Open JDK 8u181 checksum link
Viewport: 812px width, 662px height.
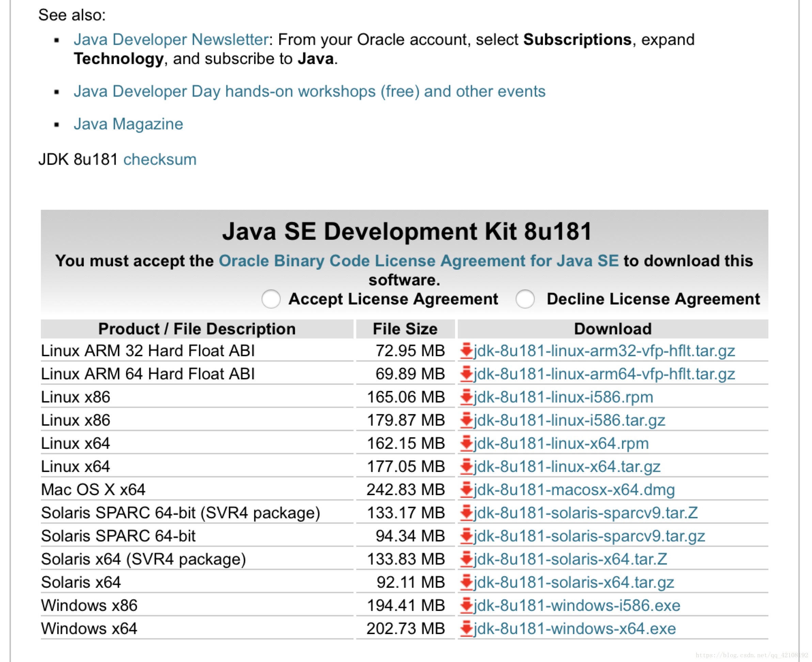click(x=160, y=159)
